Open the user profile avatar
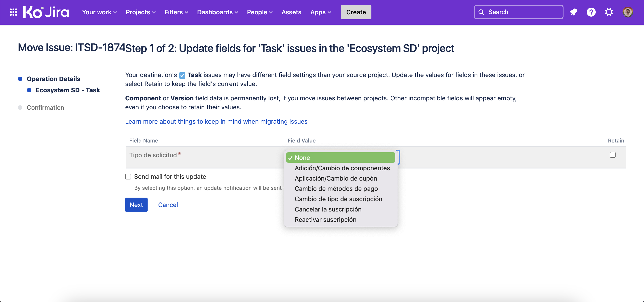The width and height of the screenshot is (644, 302). [x=627, y=12]
